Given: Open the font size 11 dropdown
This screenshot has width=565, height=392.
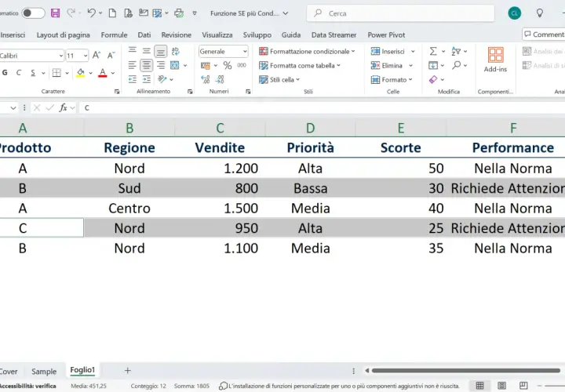Looking at the screenshot, I should (86, 56).
